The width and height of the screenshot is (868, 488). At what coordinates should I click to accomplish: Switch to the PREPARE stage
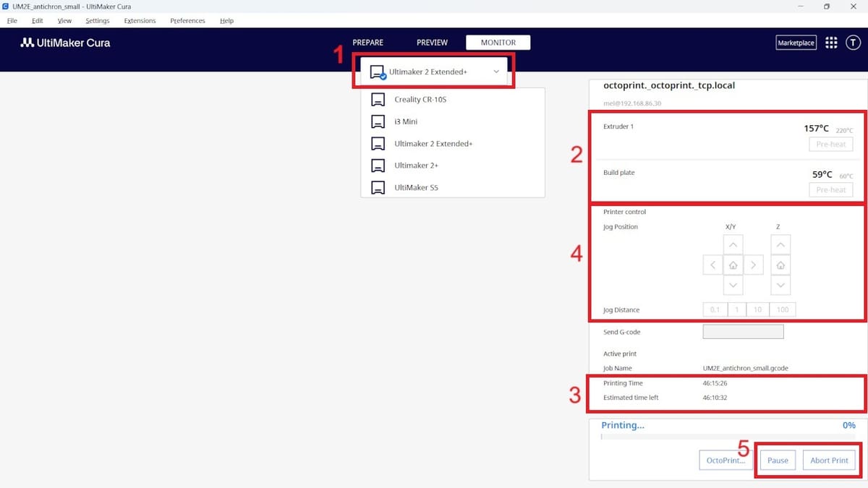pyautogui.click(x=368, y=43)
